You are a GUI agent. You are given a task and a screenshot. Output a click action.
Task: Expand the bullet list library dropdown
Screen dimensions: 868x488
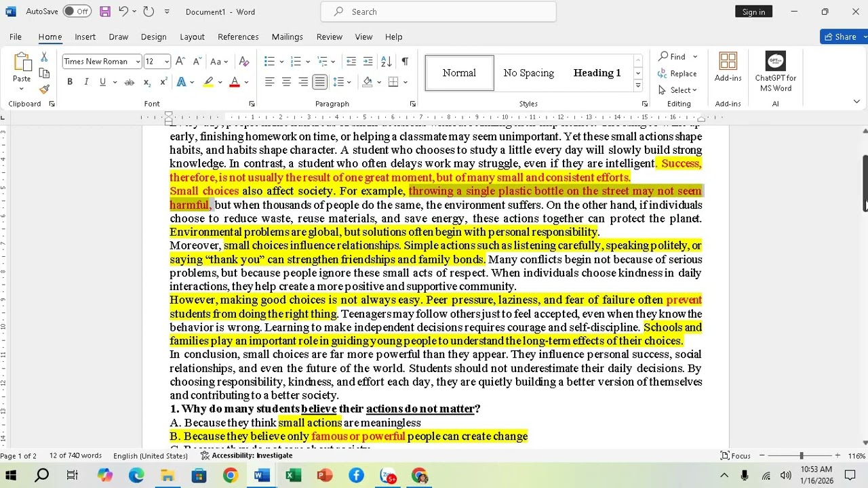(x=281, y=62)
